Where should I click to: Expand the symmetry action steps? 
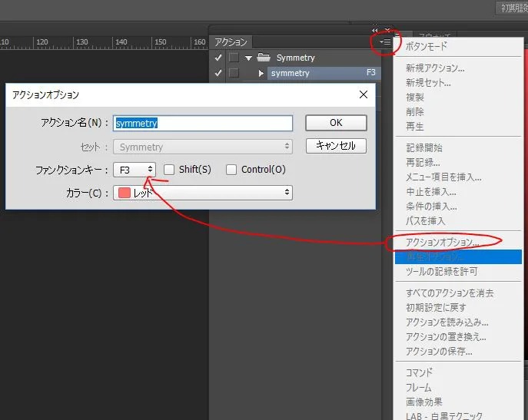(x=261, y=73)
